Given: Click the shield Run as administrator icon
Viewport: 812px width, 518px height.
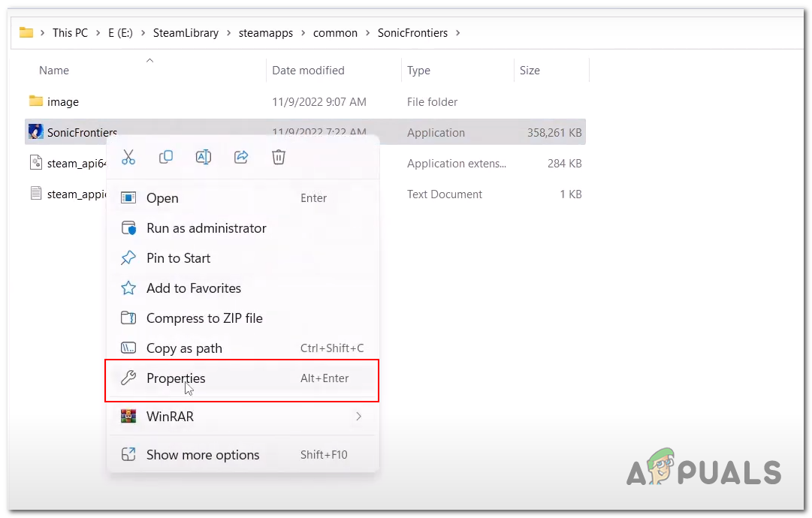Looking at the screenshot, I should pos(128,228).
